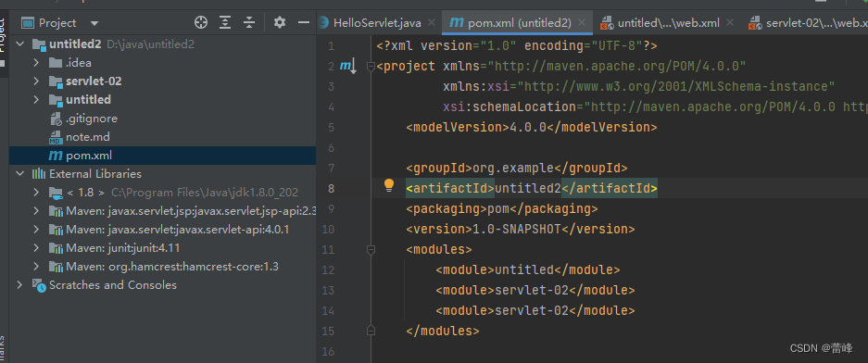Click the artifactId untitled2 text in editor
The width and height of the screenshot is (868, 363).
click(527, 189)
